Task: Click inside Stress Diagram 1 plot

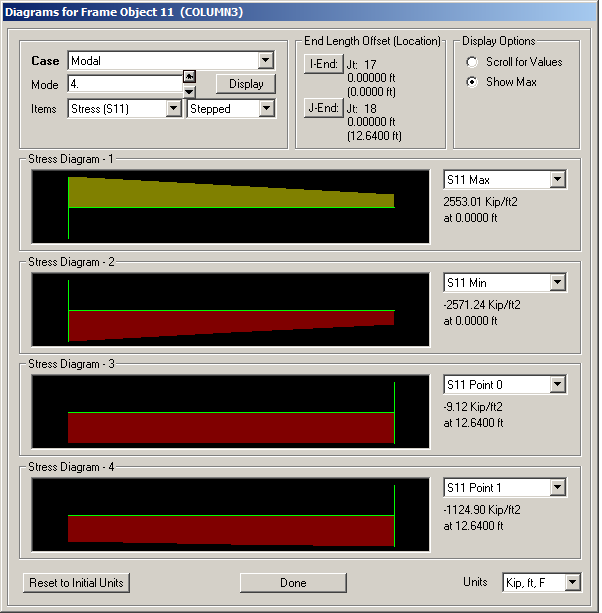Action: [x=231, y=206]
